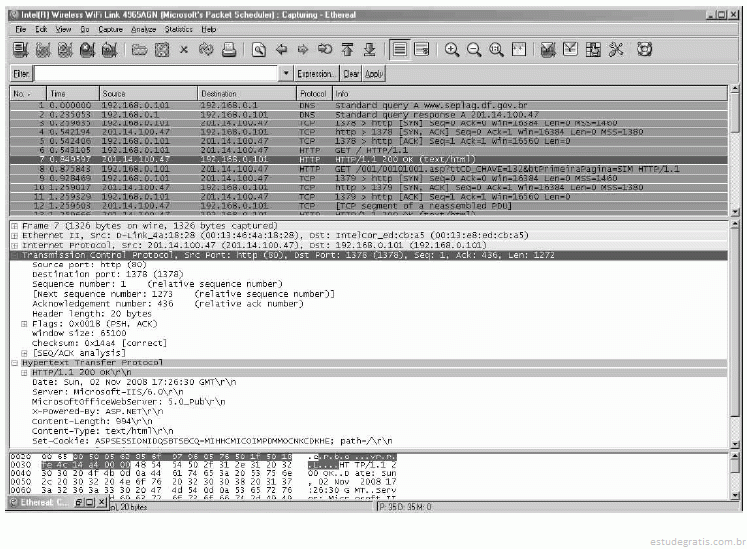Click the Expression... button

pyautogui.click(x=316, y=74)
